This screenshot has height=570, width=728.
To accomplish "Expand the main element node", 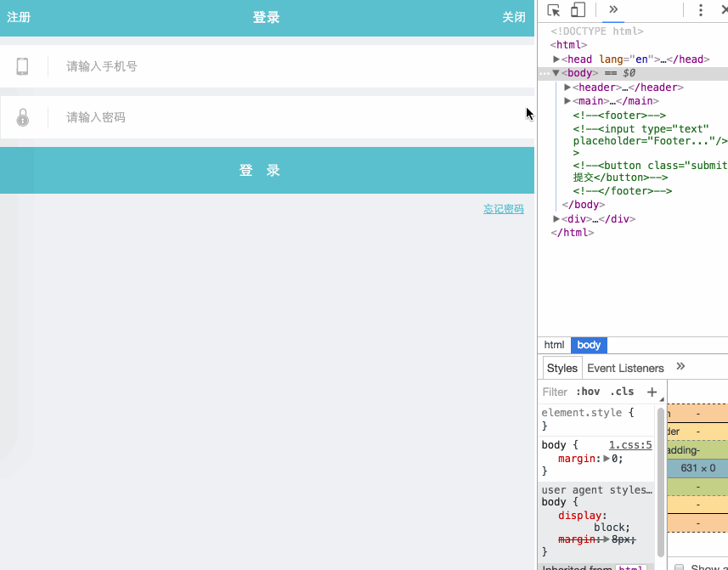I will click(567, 101).
